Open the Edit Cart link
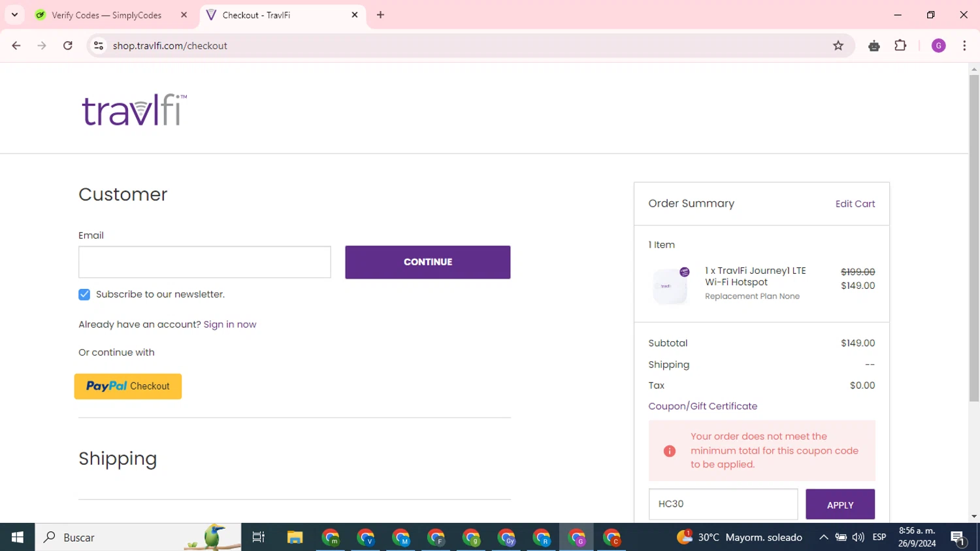This screenshot has width=980, height=551. click(x=855, y=204)
